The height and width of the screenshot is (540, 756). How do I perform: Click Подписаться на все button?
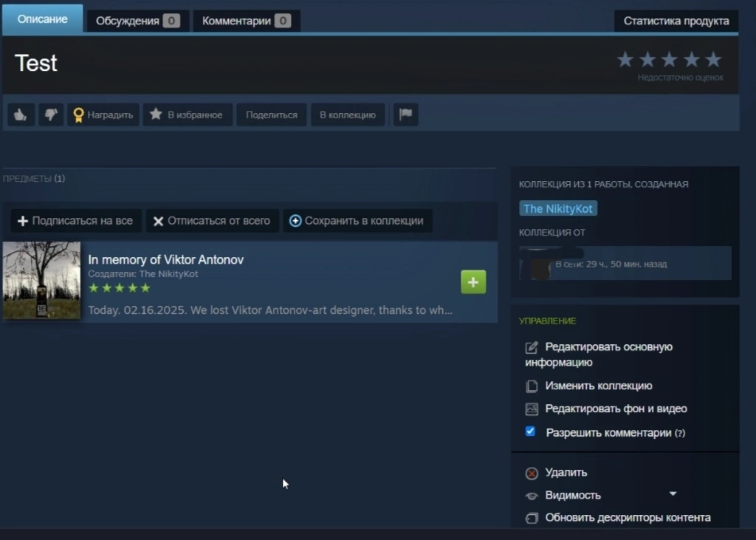pyautogui.click(x=76, y=221)
